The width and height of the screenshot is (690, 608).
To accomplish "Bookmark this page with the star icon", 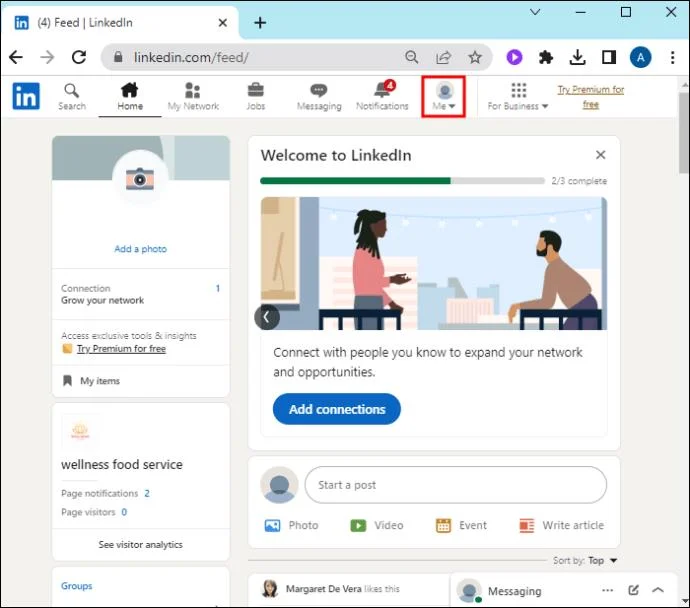I will (474, 57).
